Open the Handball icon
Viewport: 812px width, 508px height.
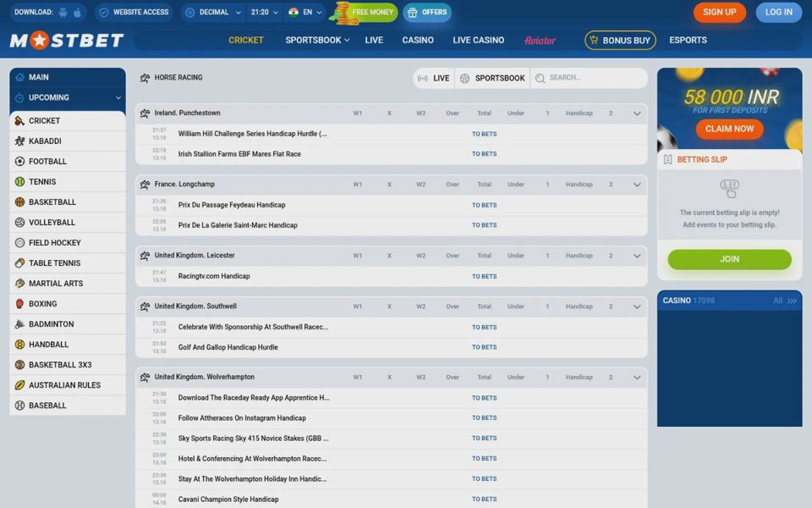coord(19,345)
